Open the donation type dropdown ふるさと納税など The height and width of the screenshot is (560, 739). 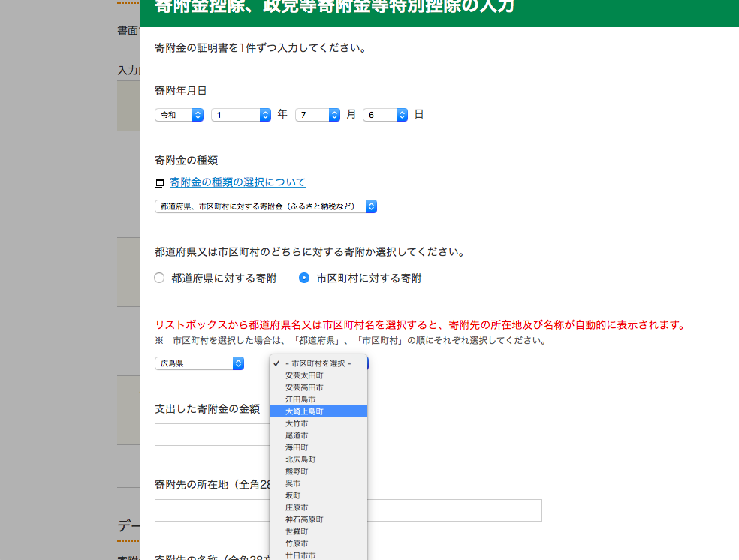coord(265,206)
